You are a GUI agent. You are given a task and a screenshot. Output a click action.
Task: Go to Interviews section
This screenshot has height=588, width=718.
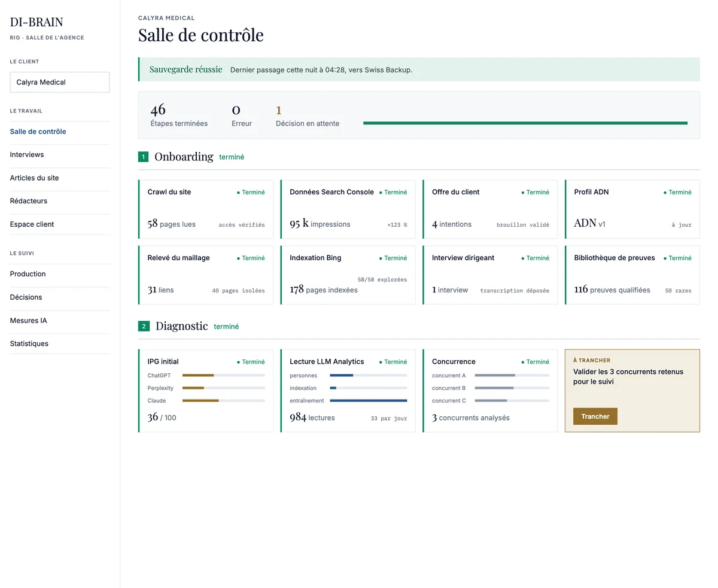60,155
